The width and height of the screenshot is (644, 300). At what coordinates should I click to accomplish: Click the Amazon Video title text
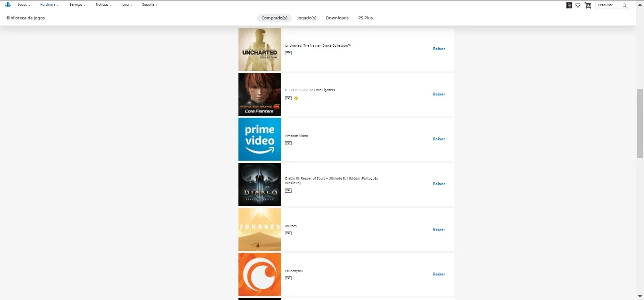click(296, 136)
